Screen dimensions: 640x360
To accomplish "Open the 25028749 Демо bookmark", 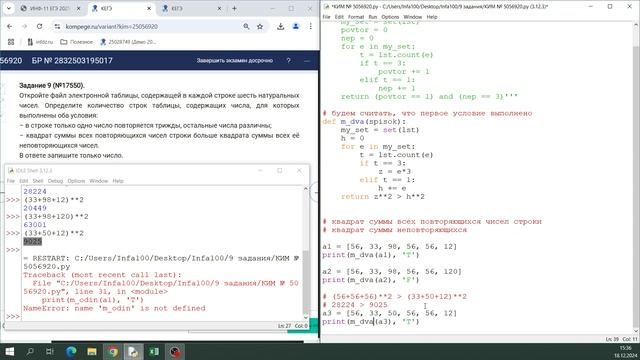I will pos(128,42).
